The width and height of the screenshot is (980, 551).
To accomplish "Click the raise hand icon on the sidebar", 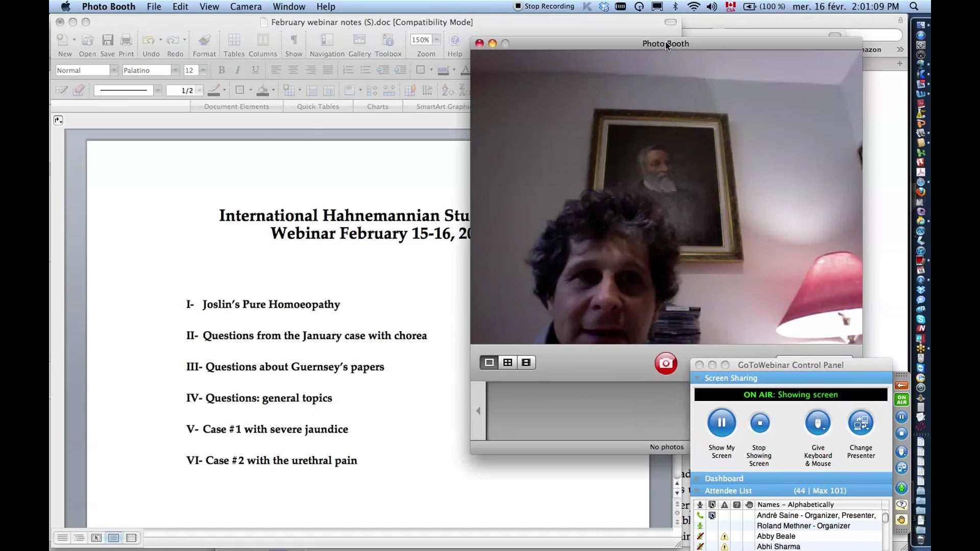I will 901,519.
